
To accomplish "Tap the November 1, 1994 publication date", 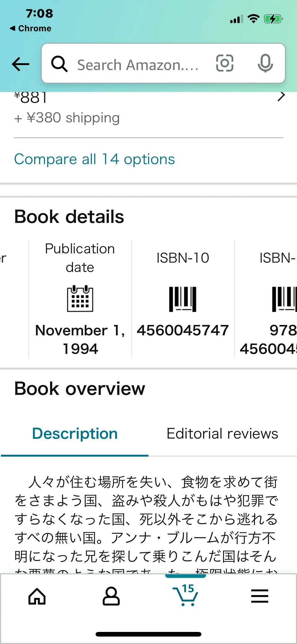I will pos(80,340).
